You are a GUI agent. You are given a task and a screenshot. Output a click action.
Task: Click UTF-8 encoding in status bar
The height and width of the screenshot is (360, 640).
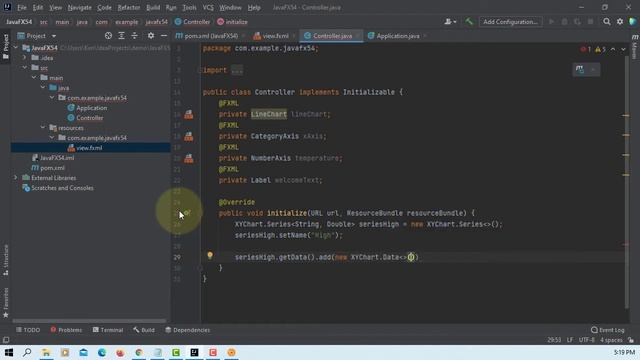pos(587,340)
